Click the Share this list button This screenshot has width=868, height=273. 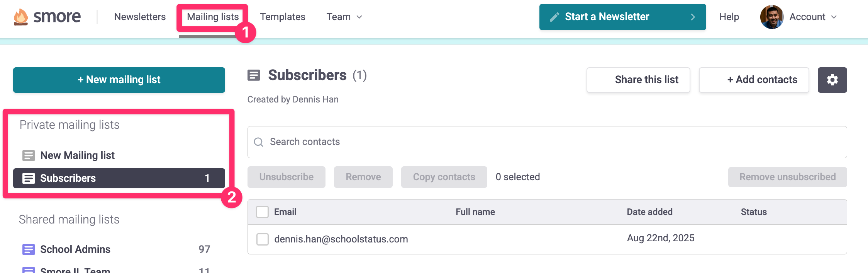point(638,80)
